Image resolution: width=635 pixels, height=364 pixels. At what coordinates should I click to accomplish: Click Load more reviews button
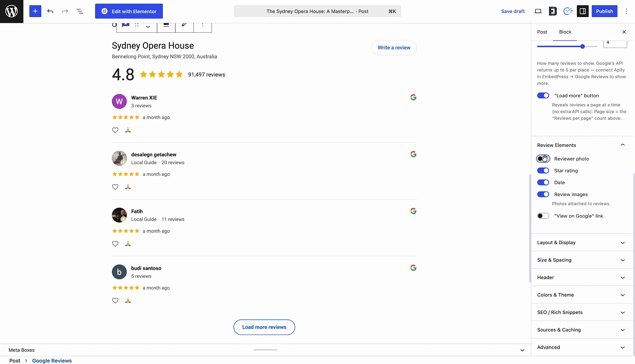coord(264,327)
